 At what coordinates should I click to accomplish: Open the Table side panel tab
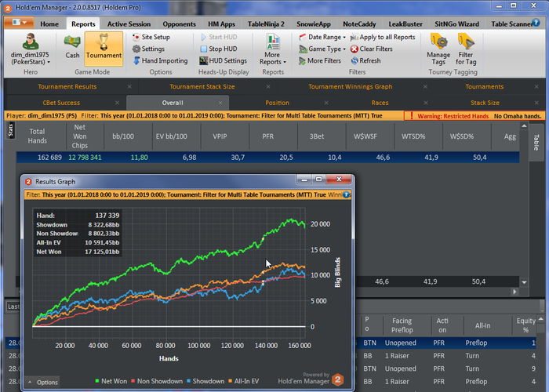click(x=536, y=143)
